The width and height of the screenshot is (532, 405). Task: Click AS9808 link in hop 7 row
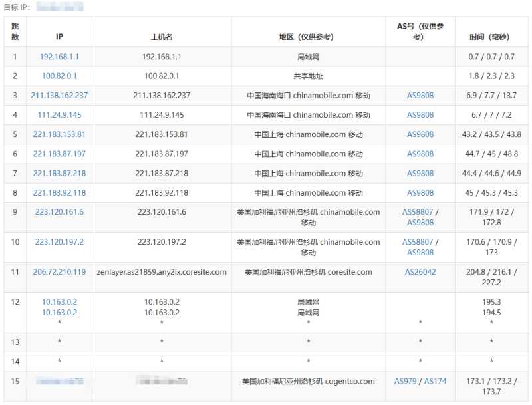[420, 174]
